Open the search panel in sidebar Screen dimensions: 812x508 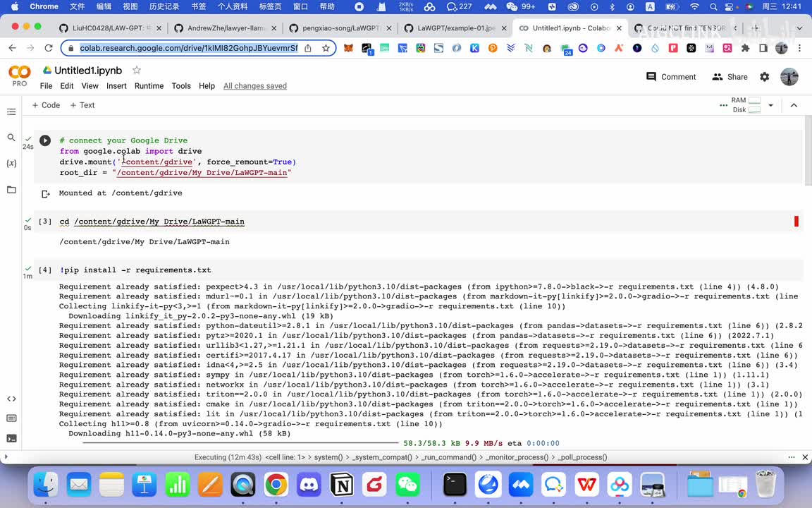coord(11,138)
